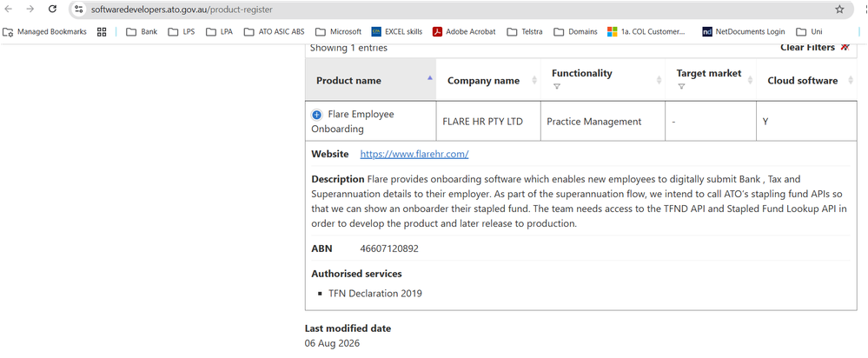This screenshot has width=868, height=358.
Task: Go forward to the next page
Action: tap(30, 9)
